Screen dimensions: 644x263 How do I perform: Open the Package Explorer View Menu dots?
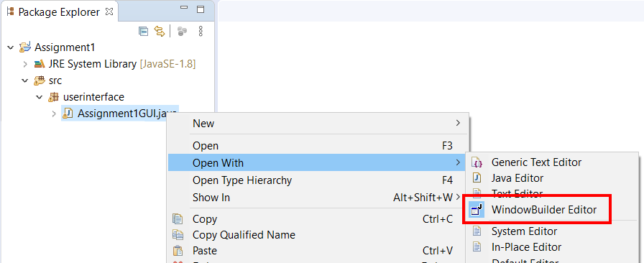pyautogui.click(x=201, y=31)
